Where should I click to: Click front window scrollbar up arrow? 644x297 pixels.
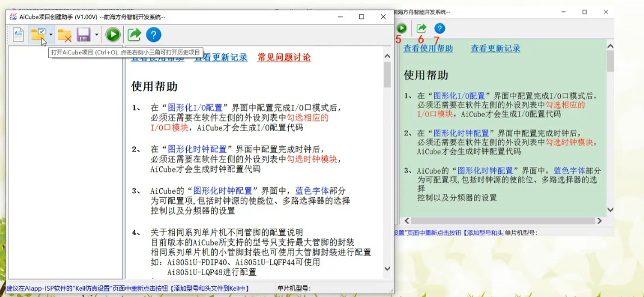click(387, 56)
